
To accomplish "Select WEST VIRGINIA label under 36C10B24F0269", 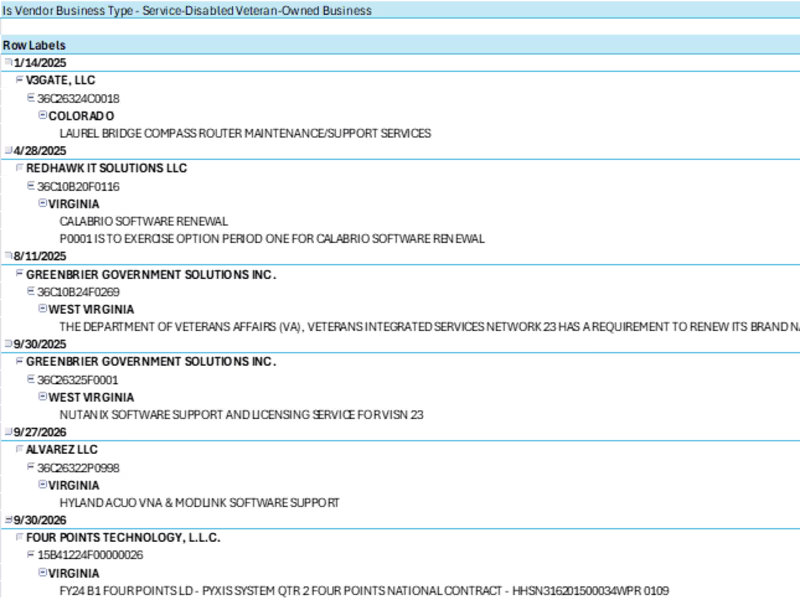I will [x=91, y=310].
